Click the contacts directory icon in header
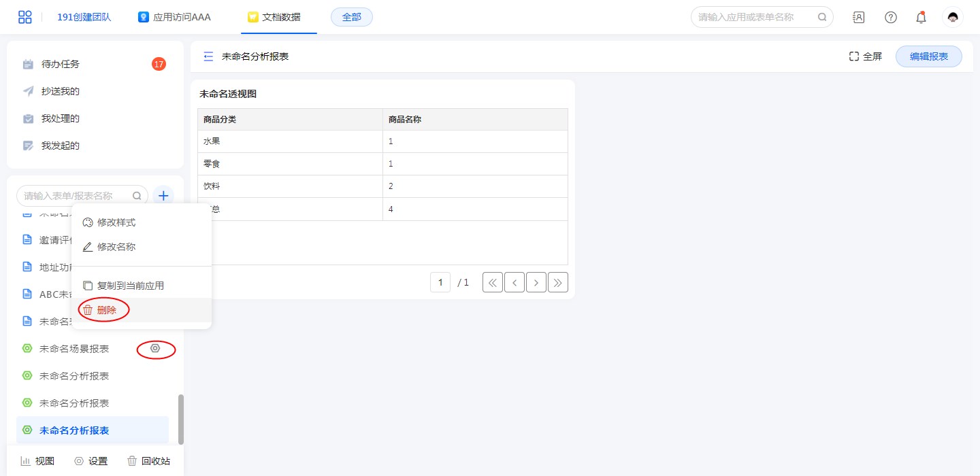This screenshot has width=980, height=476. (x=859, y=17)
